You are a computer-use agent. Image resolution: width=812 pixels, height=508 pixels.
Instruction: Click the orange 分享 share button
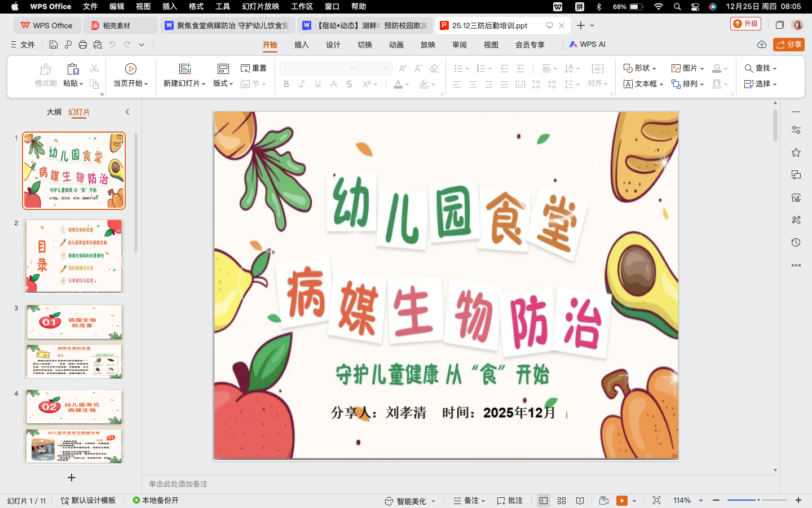click(x=789, y=45)
